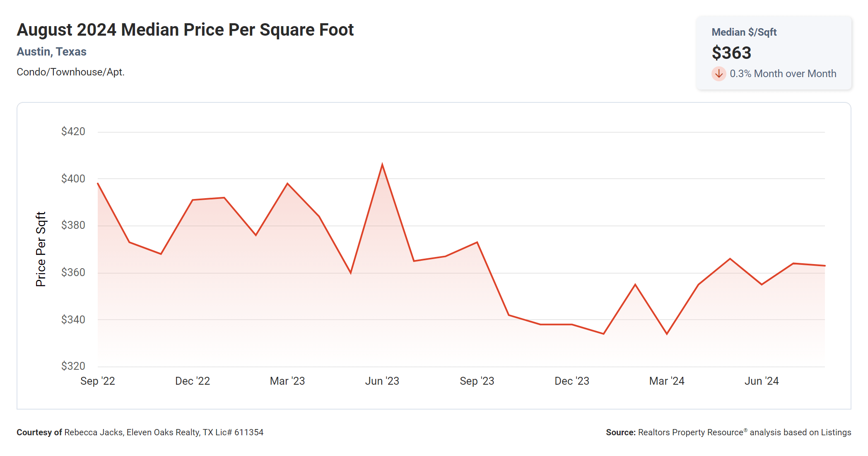Click the Price Per Sqft axis title
The width and height of the screenshot is (868, 456).
41,249
